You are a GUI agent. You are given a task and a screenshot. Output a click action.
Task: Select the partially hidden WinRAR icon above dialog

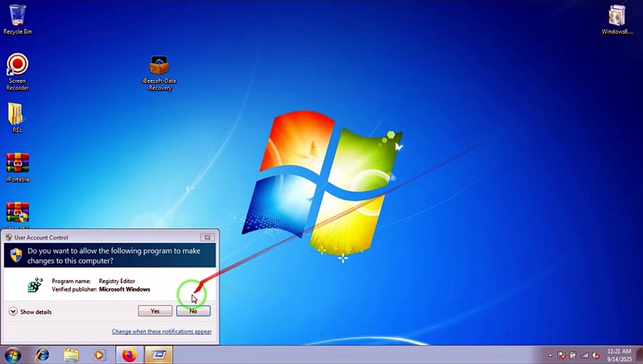(x=18, y=215)
